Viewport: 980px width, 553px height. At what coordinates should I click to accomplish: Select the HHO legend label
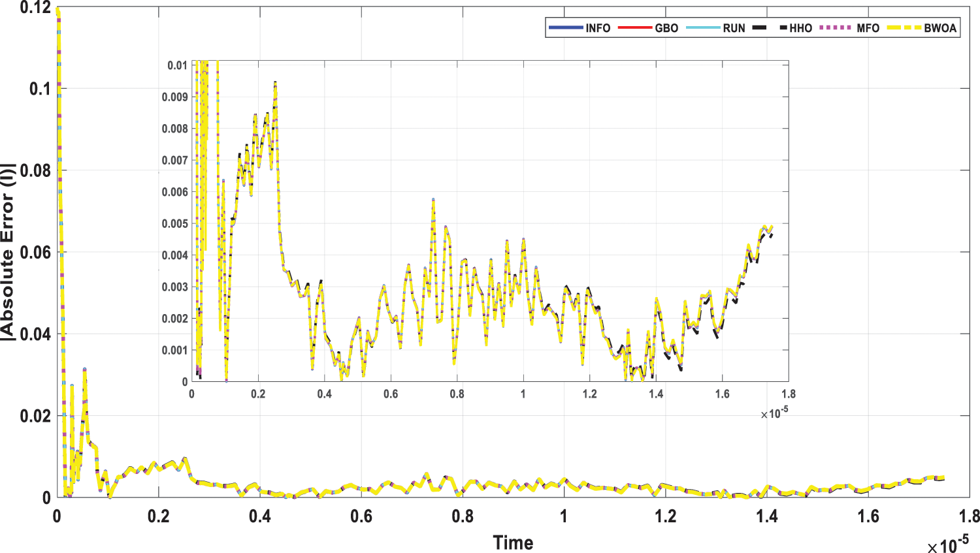point(800,28)
